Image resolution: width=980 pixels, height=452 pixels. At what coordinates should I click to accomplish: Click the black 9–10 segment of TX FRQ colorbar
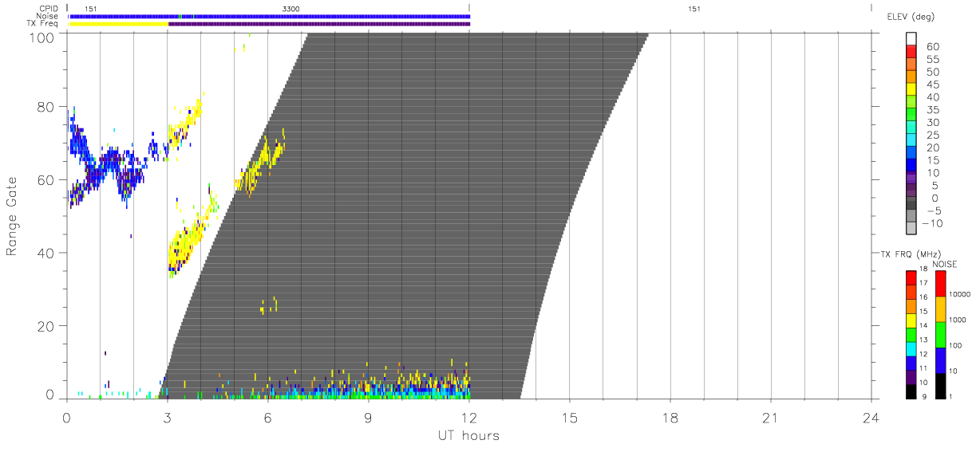tap(912, 391)
